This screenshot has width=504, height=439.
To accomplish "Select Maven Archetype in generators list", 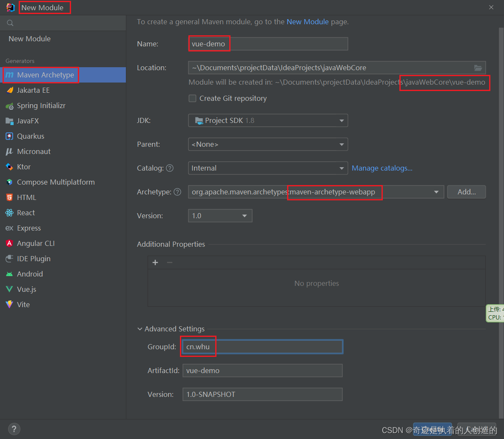I will 46,75.
